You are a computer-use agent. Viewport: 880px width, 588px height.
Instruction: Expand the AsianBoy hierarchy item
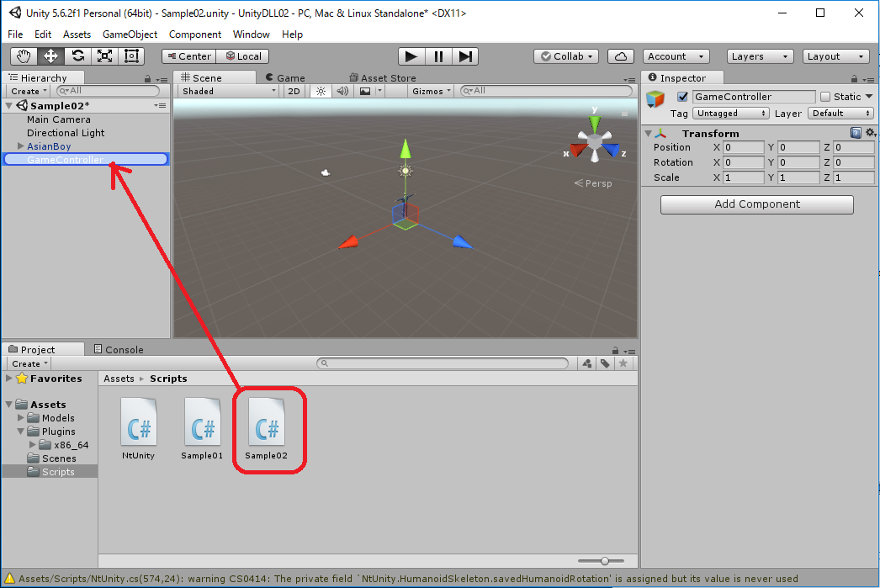click(x=21, y=146)
